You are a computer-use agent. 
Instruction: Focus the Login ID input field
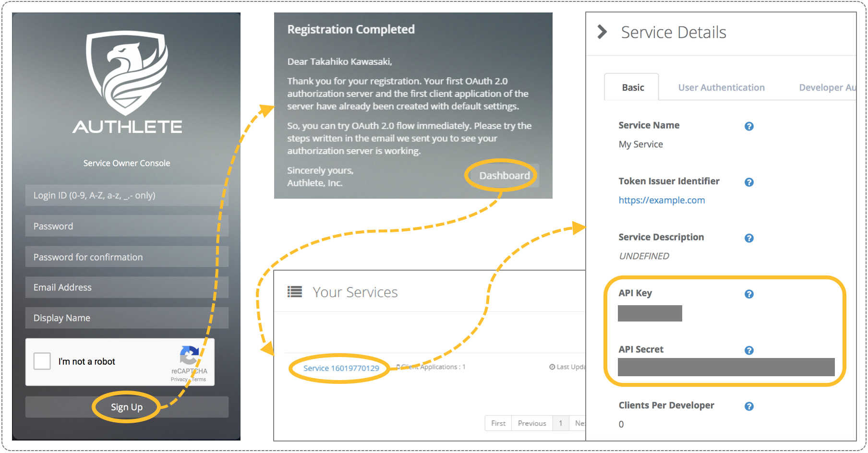[x=127, y=195]
